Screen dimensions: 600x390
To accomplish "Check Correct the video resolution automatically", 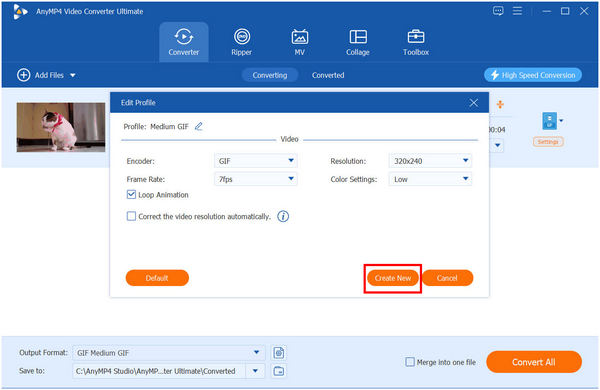I will [x=131, y=216].
